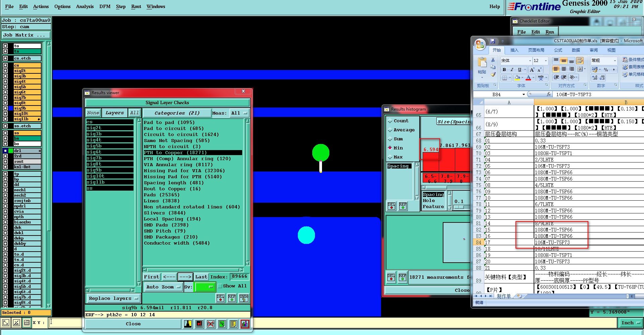Click the first icon in the bottom-left toolbar

pos(6,323)
